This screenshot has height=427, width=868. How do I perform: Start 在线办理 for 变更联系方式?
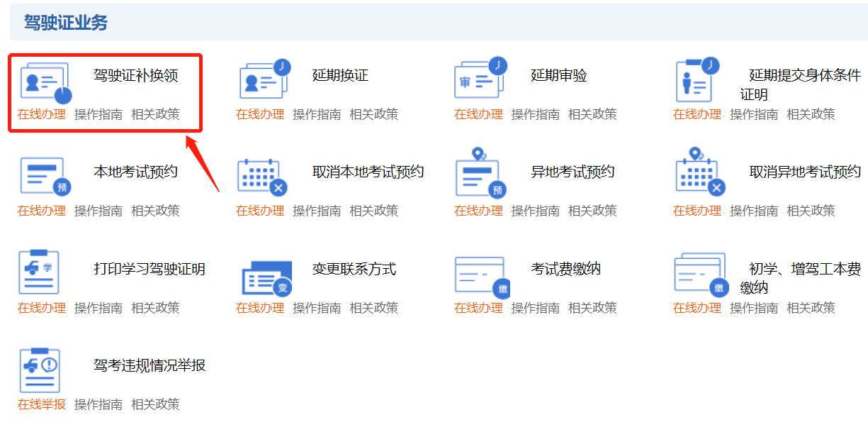[x=260, y=308]
